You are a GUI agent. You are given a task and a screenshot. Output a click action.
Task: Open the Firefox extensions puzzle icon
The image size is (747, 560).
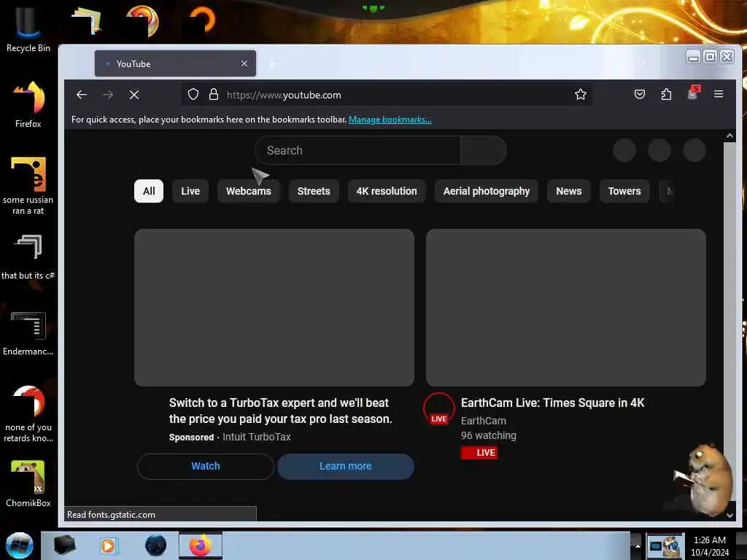coord(666,94)
